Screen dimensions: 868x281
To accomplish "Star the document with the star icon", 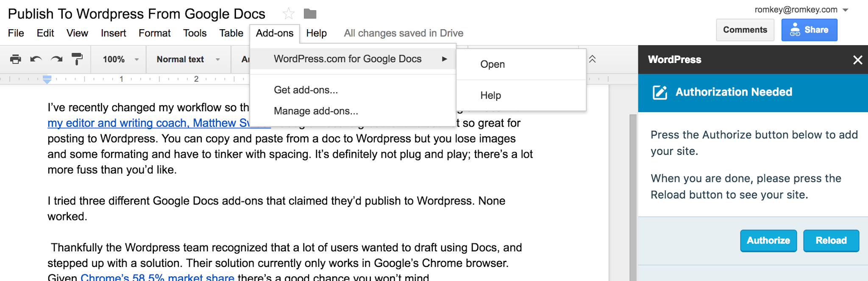I will [289, 14].
